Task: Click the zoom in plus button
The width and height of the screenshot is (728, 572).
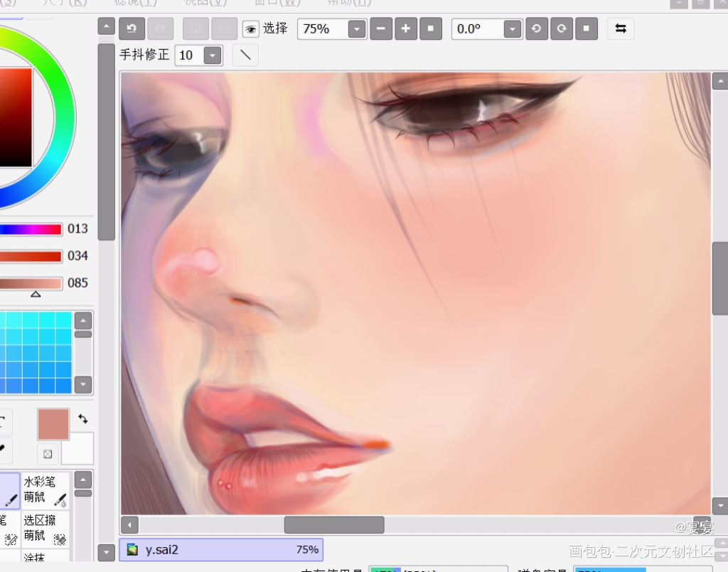Action: 406,29
